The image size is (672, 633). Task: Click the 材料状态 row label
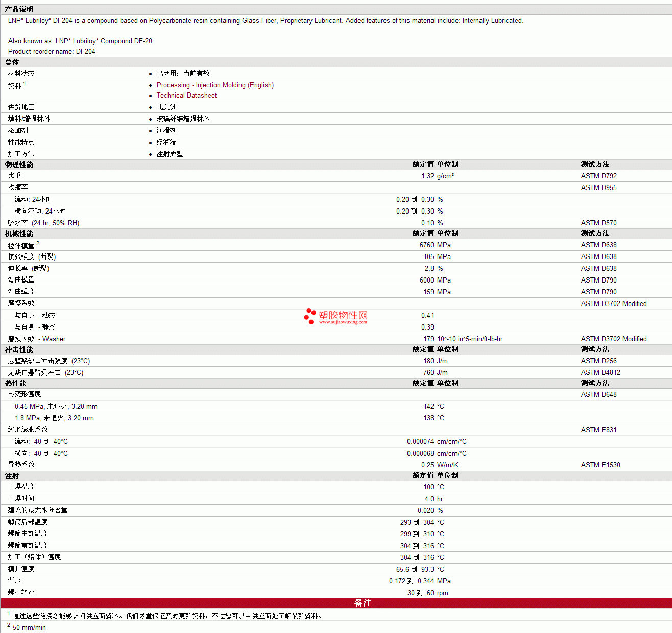[x=21, y=74]
